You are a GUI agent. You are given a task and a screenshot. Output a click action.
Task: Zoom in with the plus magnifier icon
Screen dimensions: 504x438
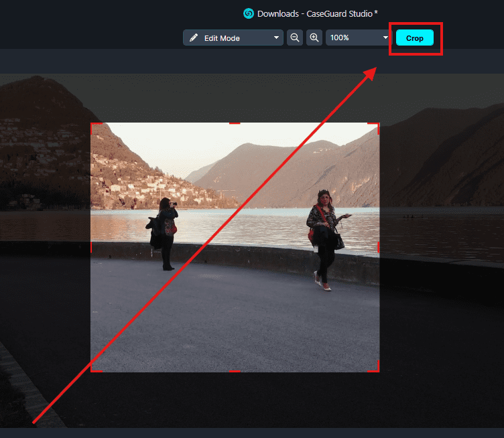314,38
